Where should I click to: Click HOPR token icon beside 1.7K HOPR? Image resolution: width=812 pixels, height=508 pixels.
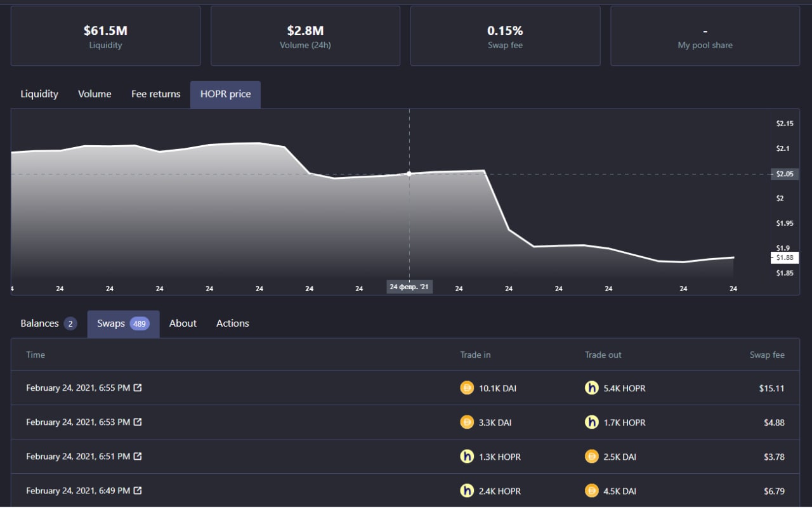point(592,422)
